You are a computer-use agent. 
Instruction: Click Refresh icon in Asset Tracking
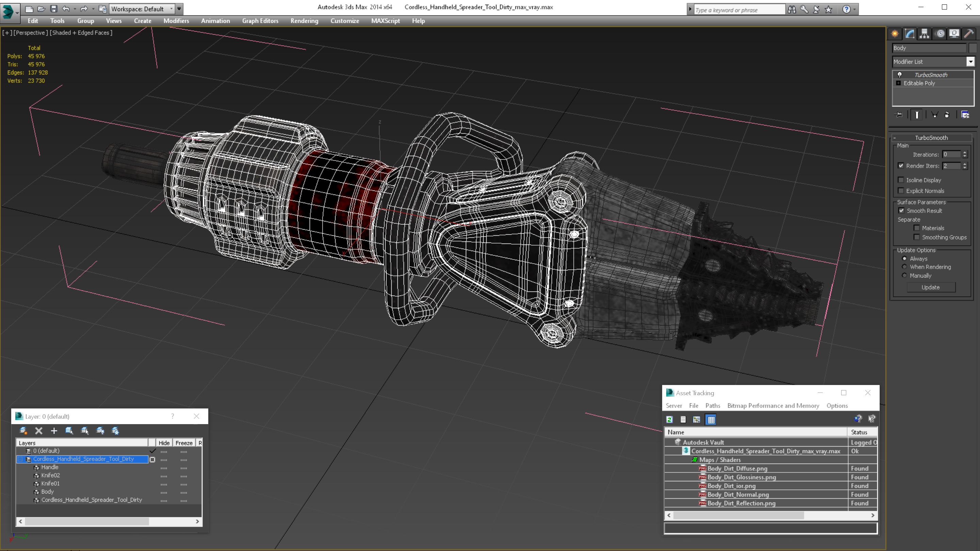click(x=670, y=419)
